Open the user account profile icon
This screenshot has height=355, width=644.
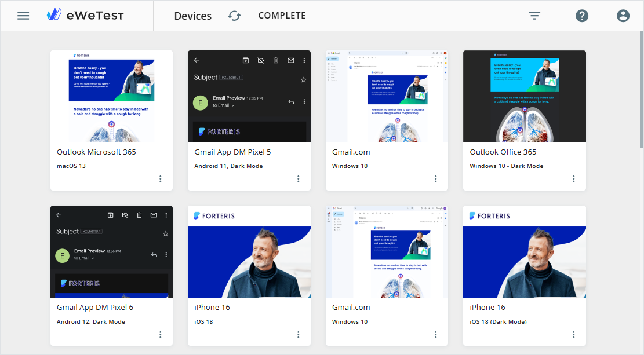623,16
